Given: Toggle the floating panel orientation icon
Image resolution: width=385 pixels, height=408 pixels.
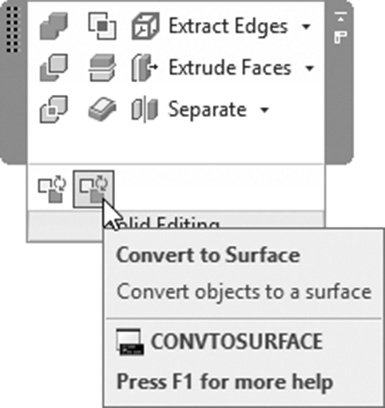Looking at the screenshot, I should [x=341, y=37].
